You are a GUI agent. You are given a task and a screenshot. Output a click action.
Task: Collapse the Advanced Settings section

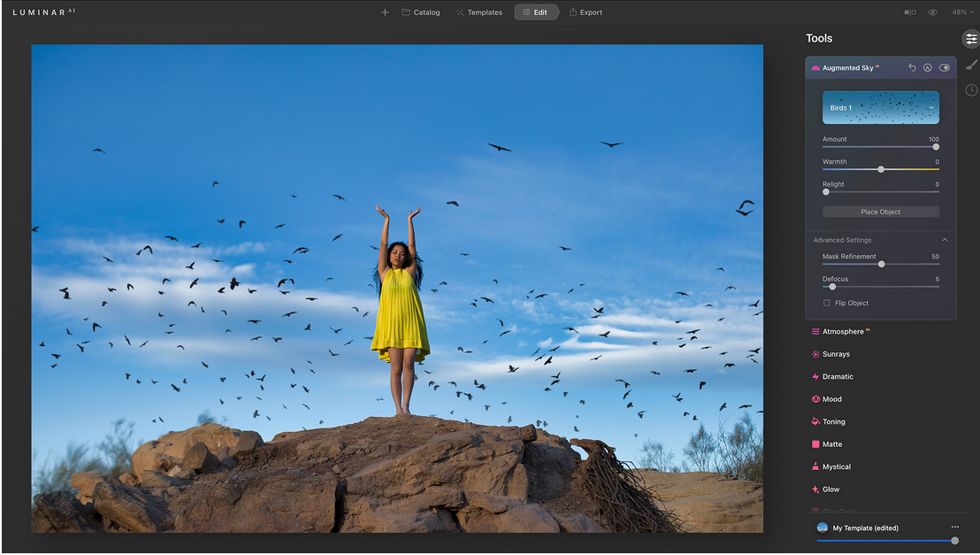pyautogui.click(x=945, y=240)
